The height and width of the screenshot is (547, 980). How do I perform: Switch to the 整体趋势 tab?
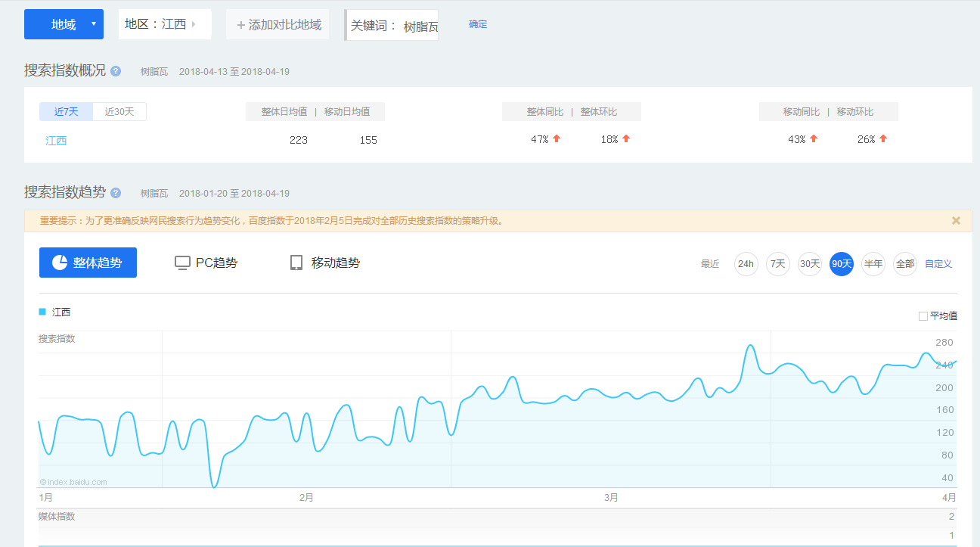[x=88, y=262]
